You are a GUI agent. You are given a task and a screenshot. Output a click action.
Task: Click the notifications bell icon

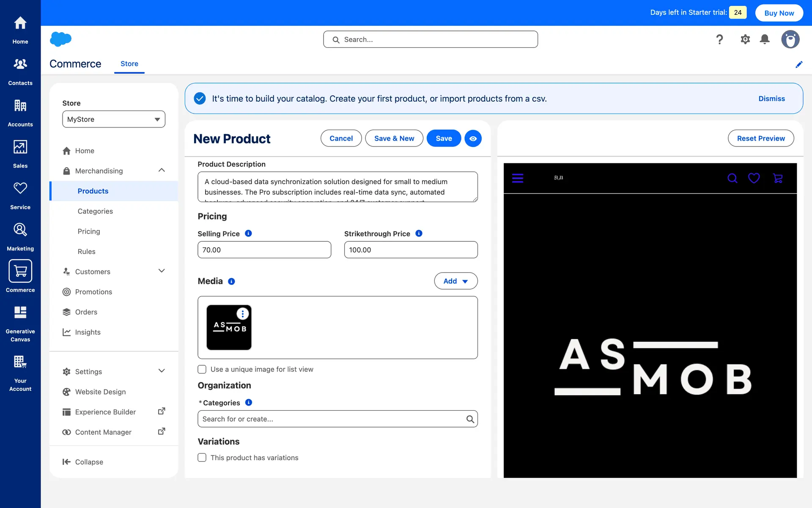(x=765, y=39)
